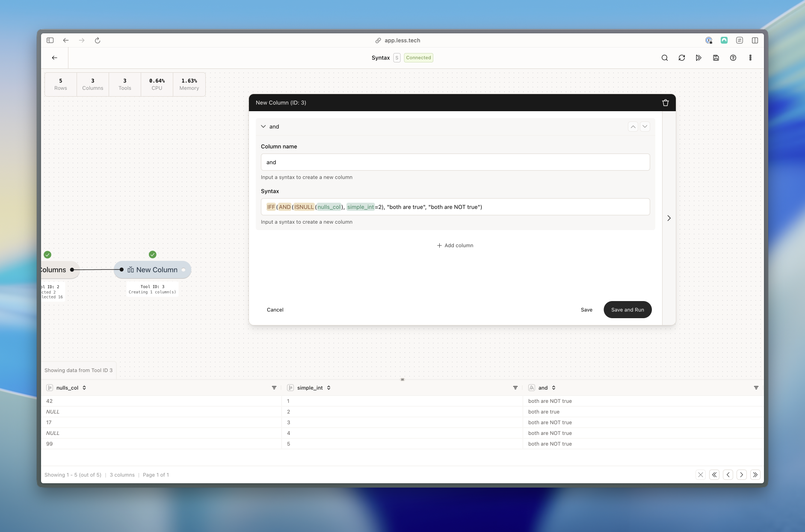Sort the simple_int column
Image resolution: width=805 pixels, height=532 pixels.
pyautogui.click(x=329, y=388)
